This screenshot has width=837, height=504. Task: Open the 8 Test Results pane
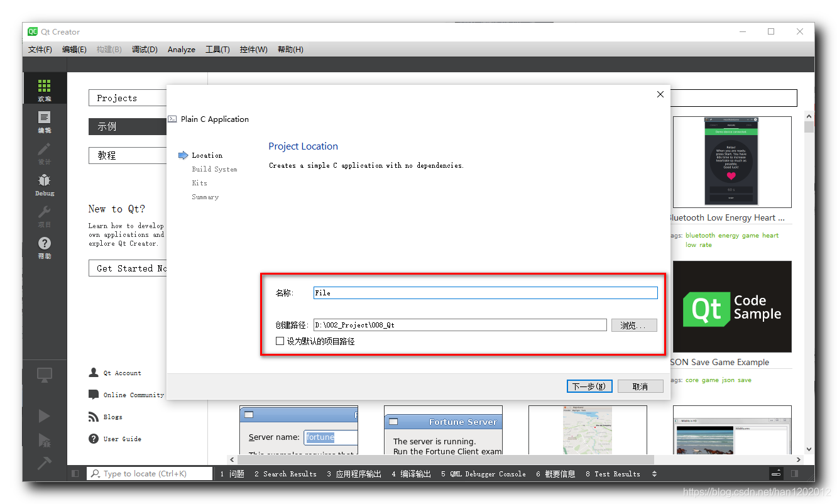pyautogui.click(x=613, y=474)
